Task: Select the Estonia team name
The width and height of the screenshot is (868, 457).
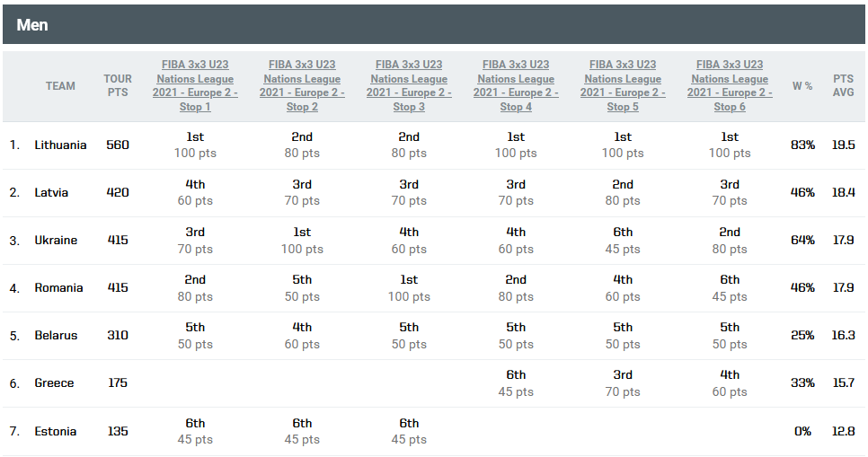Action: click(57, 431)
